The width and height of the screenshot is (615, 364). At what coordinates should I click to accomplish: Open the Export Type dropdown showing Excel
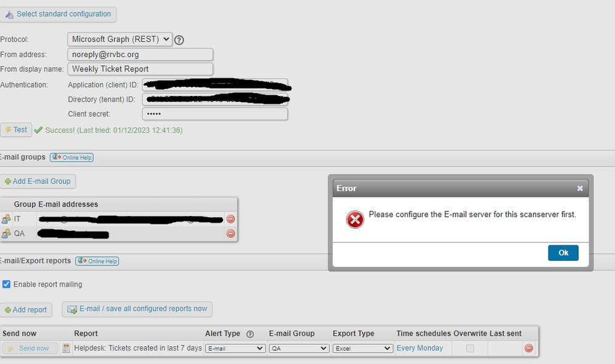click(x=363, y=348)
